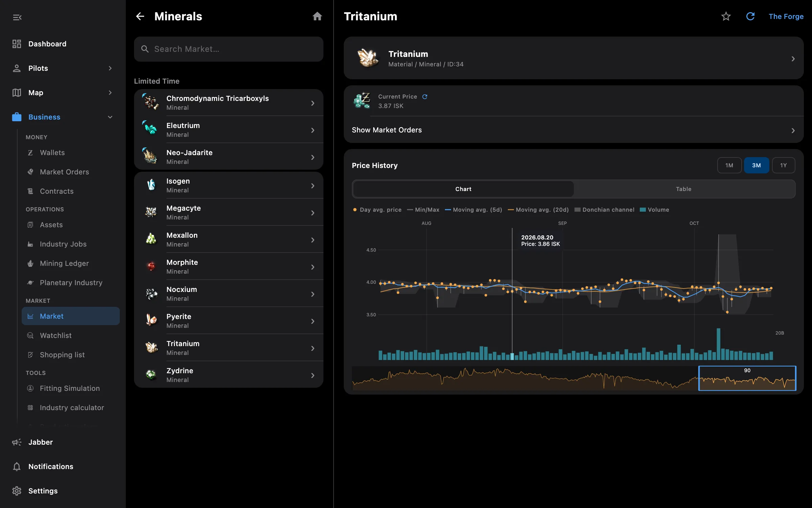Open Market Orders in sidebar
The width and height of the screenshot is (812, 508).
[x=71, y=172]
